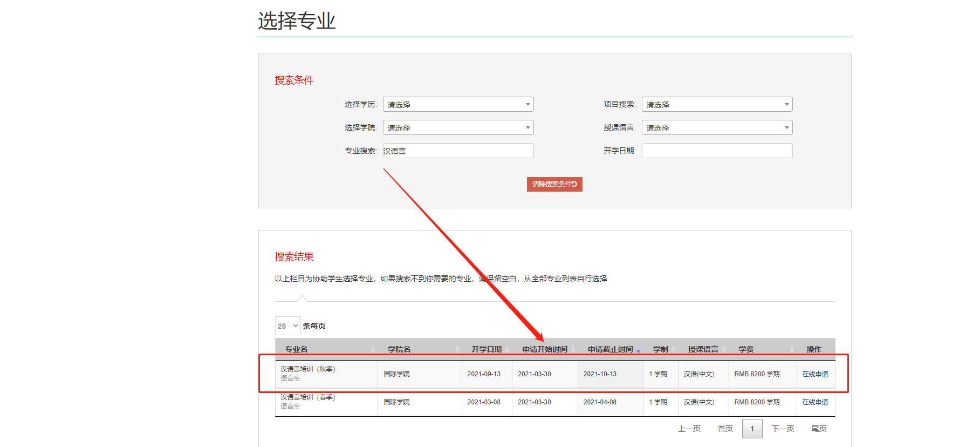
Task: Go to 下一页 in pagination
Action: (x=783, y=429)
